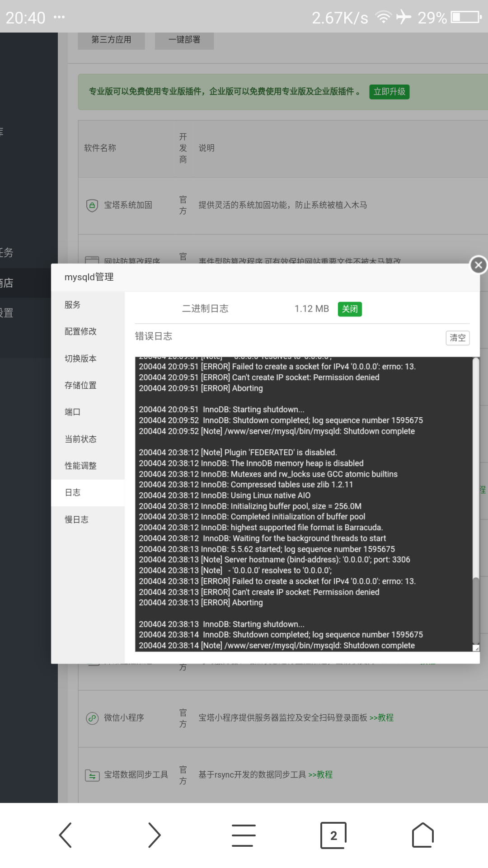The height and width of the screenshot is (868, 488).
Task: Select the 日志 tab
Action: (x=88, y=492)
